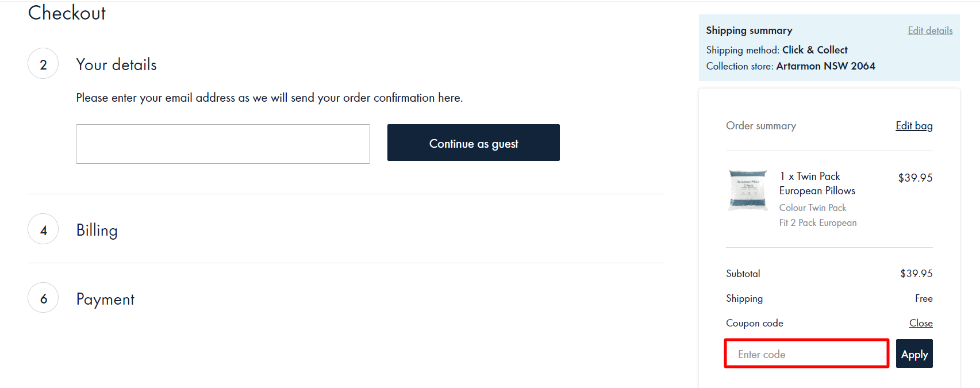The height and width of the screenshot is (388, 980).
Task: Close the coupon code section
Action: [921, 323]
